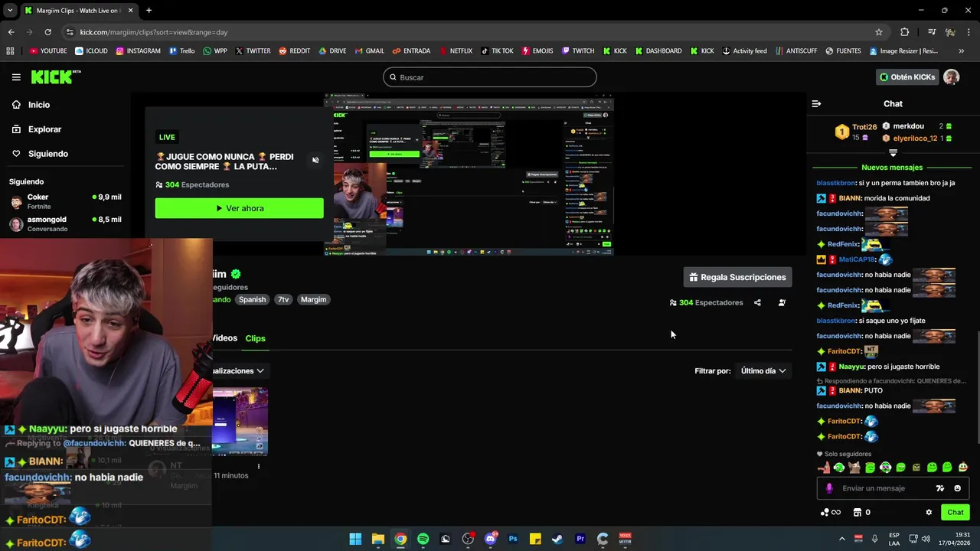
Task: Collapse the chat panel with arrow icon
Action: pos(816,103)
